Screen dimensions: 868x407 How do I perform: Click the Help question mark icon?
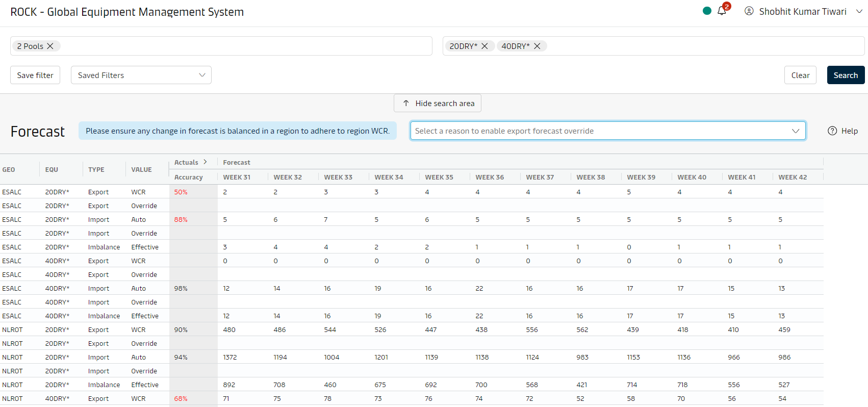pyautogui.click(x=832, y=131)
